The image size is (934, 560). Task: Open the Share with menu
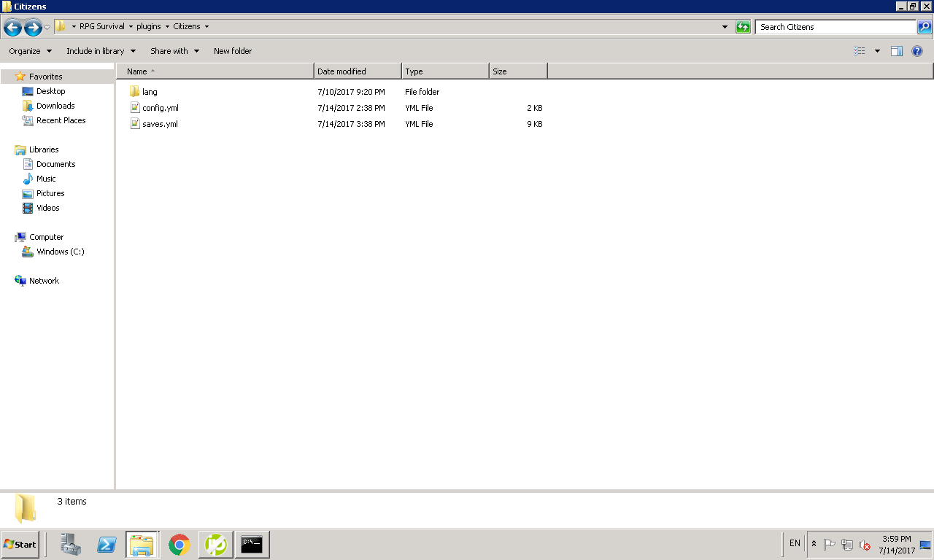pyautogui.click(x=175, y=51)
